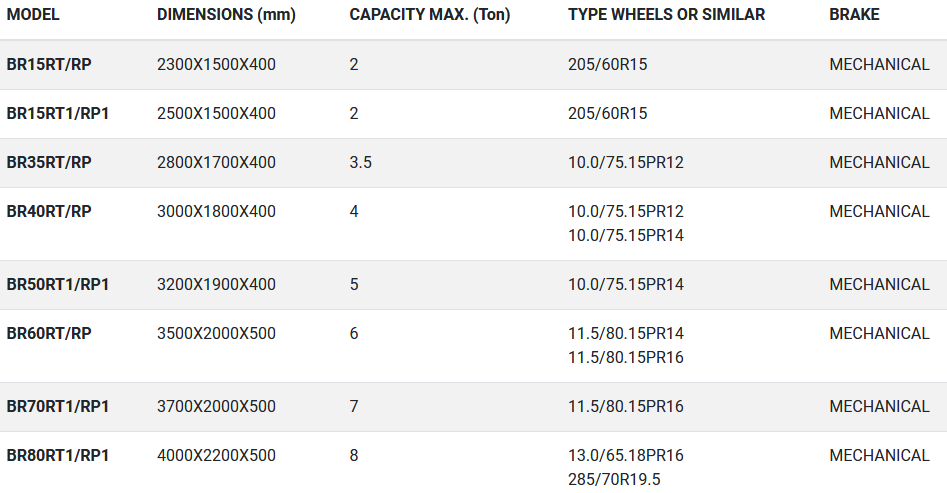Select the BR40RT/RP model cell

(49, 212)
